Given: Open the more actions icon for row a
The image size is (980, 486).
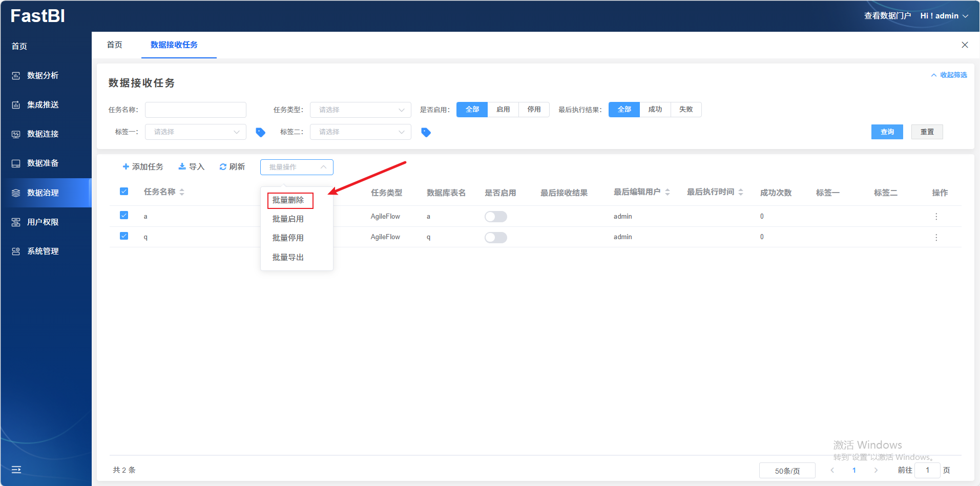Looking at the screenshot, I should tap(936, 217).
